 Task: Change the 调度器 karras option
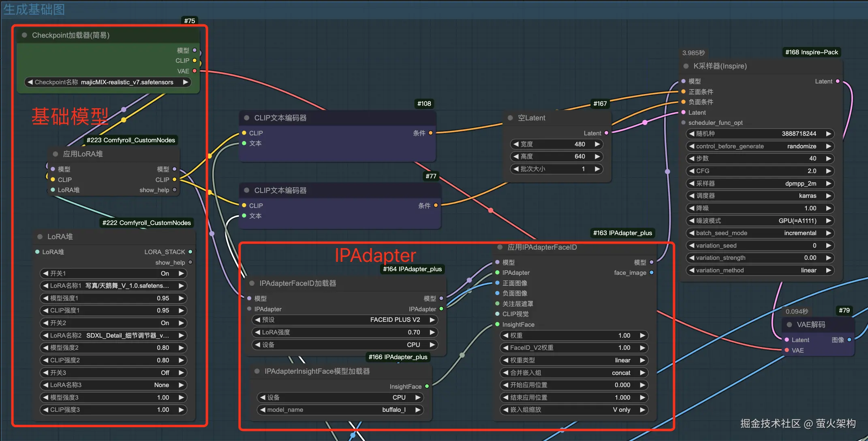click(x=759, y=196)
